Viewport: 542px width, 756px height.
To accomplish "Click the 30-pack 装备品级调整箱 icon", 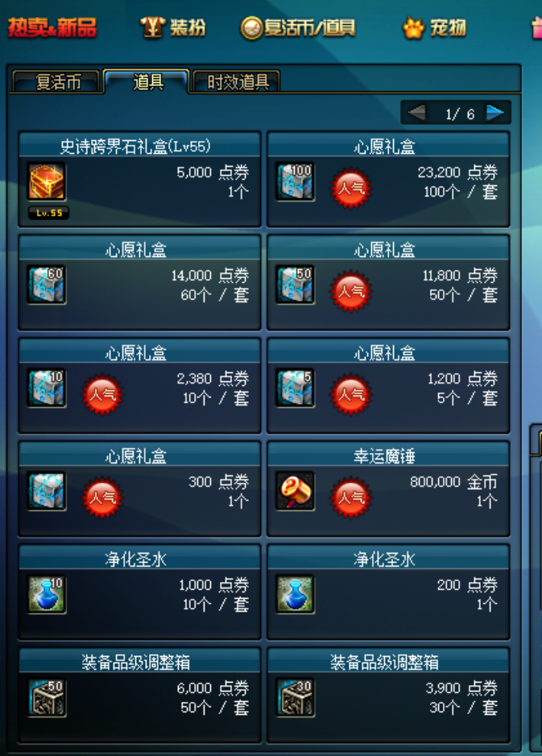I will 296,698.
